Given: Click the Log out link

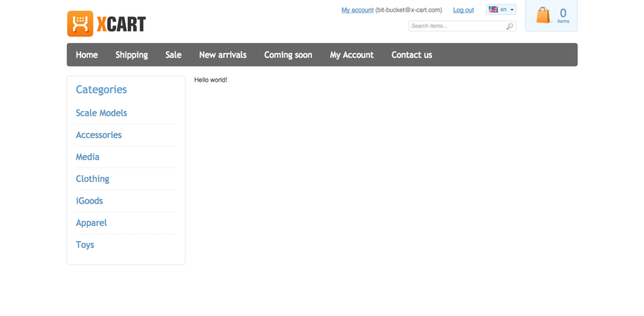Looking at the screenshot, I should [x=464, y=10].
